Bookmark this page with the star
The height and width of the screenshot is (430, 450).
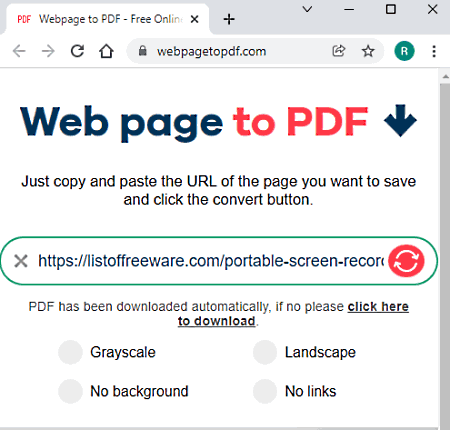pyautogui.click(x=368, y=51)
